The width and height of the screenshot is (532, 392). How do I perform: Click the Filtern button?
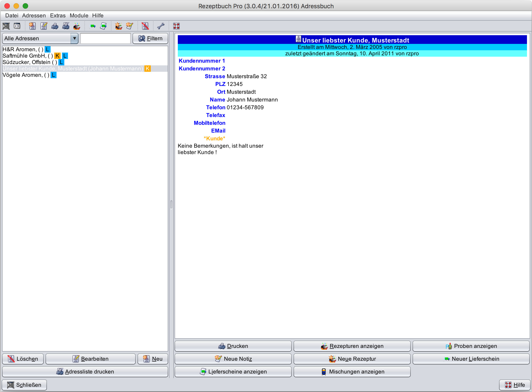point(150,38)
